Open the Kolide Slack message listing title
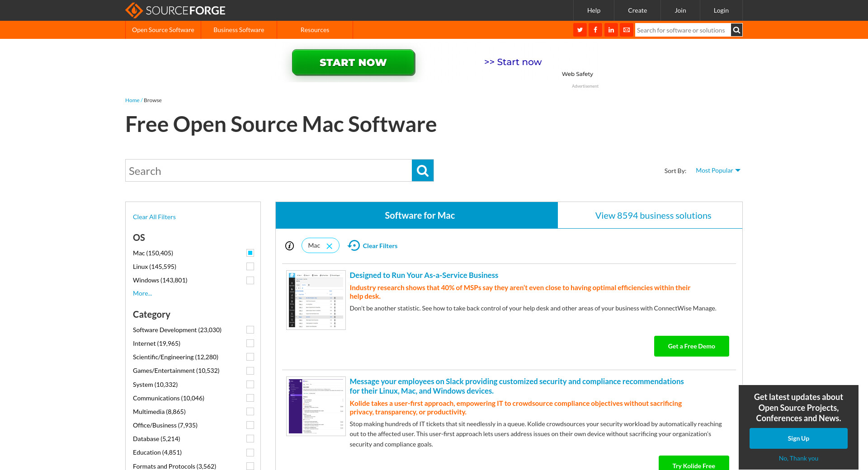Image resolution: width=868 pixels, height=470 pixels. click(517, 386)
